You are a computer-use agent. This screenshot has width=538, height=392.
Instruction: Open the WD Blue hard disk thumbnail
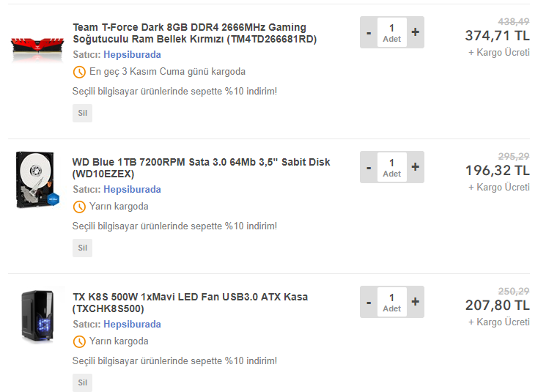(37, 180)
